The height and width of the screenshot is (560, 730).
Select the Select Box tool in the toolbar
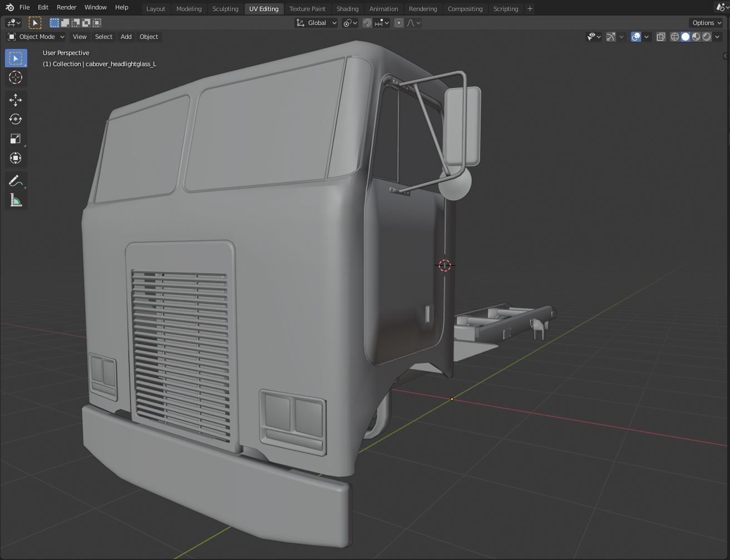pyautogui.click(x=16, y=58)
